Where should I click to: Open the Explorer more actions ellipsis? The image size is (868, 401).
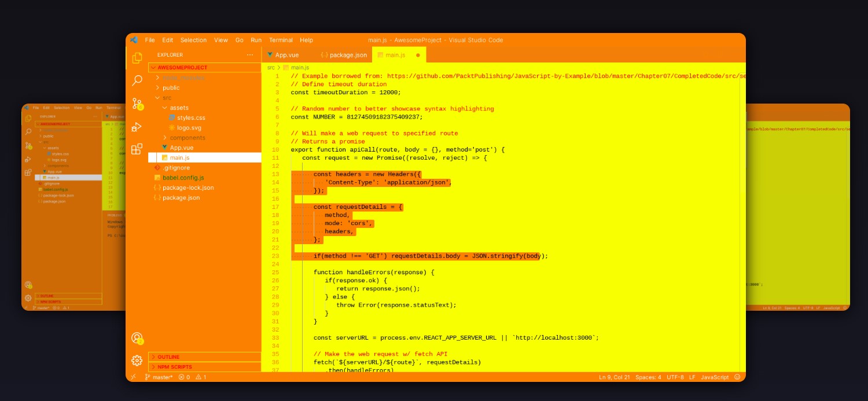pyautogui.click(x=250, y=55)
